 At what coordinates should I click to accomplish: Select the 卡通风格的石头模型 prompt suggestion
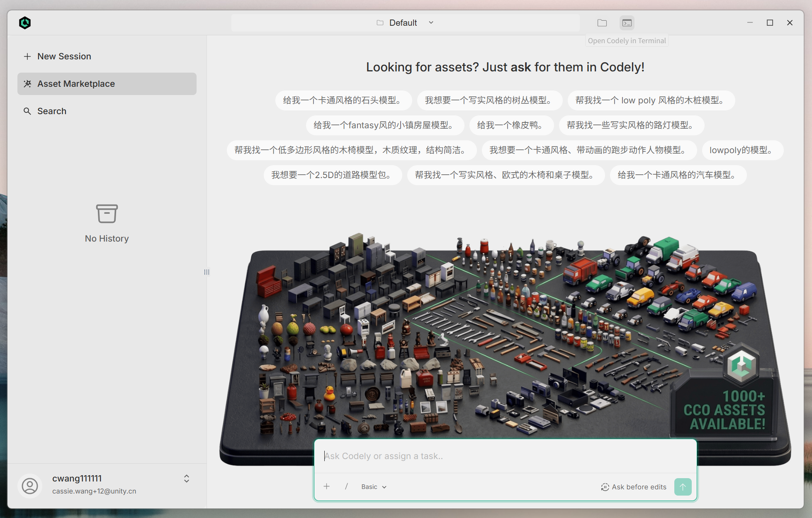343,100
